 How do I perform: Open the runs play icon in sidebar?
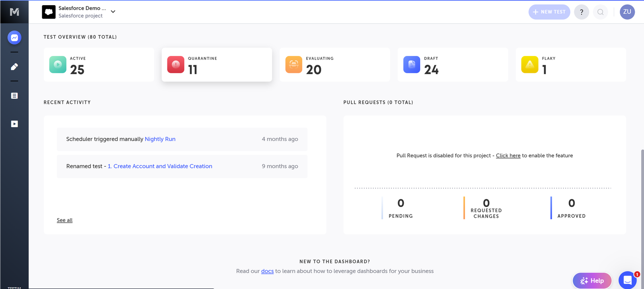point(14,124)
